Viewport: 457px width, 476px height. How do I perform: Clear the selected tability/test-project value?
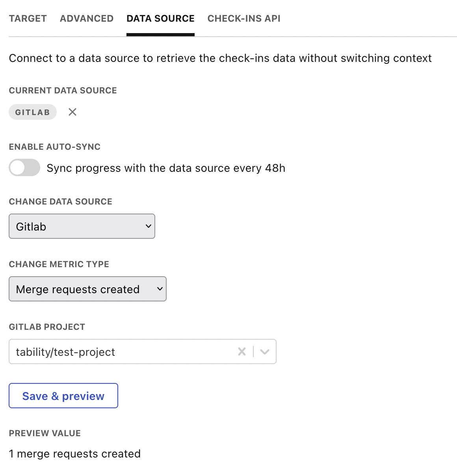[242, 351]
